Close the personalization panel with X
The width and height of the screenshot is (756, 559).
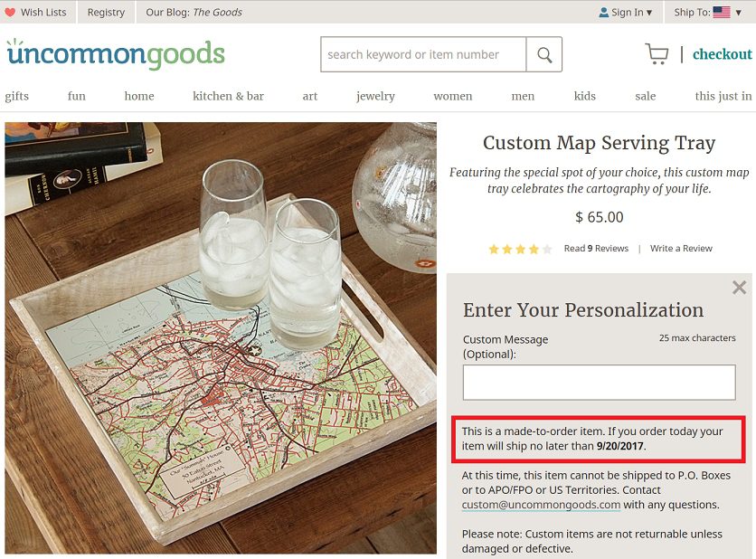(x=739, y=288)
